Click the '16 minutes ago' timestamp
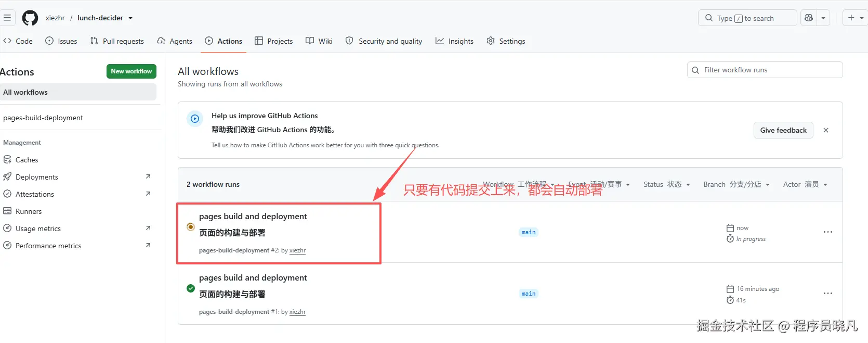868x343 pixels. pos(758,289)
